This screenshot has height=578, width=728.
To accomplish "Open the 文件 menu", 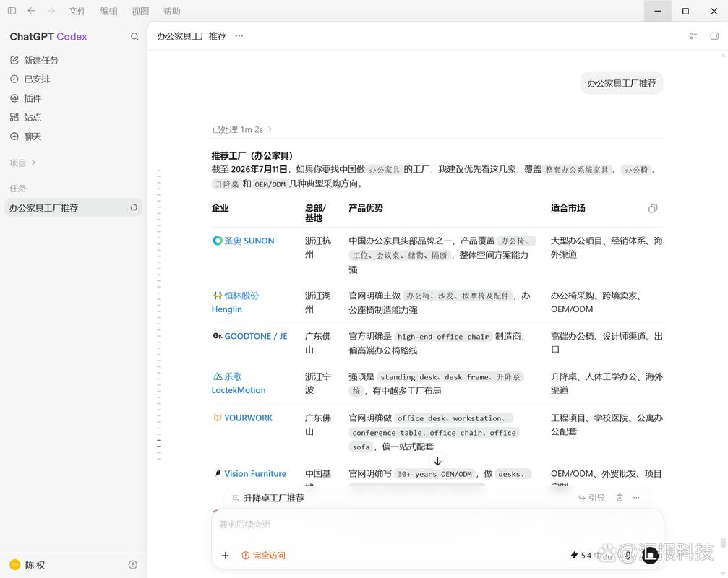I will pyautogui.click(x=77, y=11).
